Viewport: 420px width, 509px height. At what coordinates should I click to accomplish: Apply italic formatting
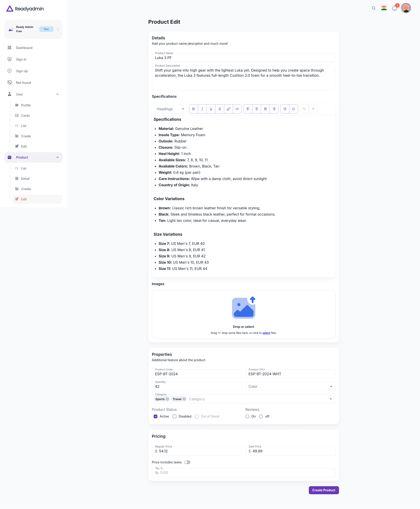coord(202,109)
